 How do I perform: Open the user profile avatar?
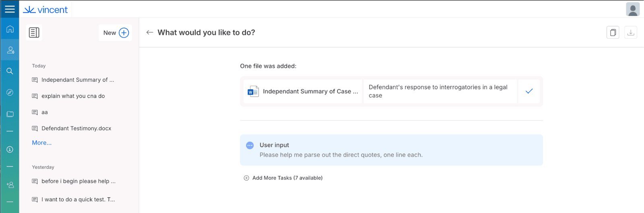click(633, 9)
